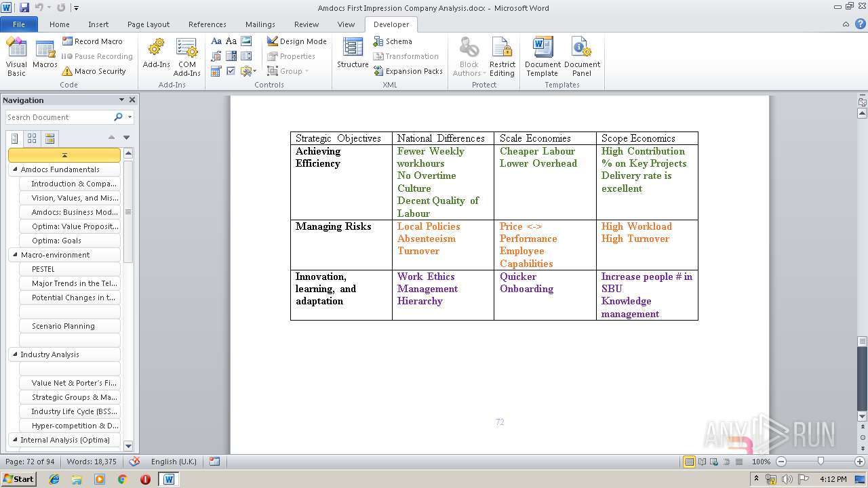This screenshot has width=868, height=488.
Task: Go to next heading arrow
Action: (126, 138)
